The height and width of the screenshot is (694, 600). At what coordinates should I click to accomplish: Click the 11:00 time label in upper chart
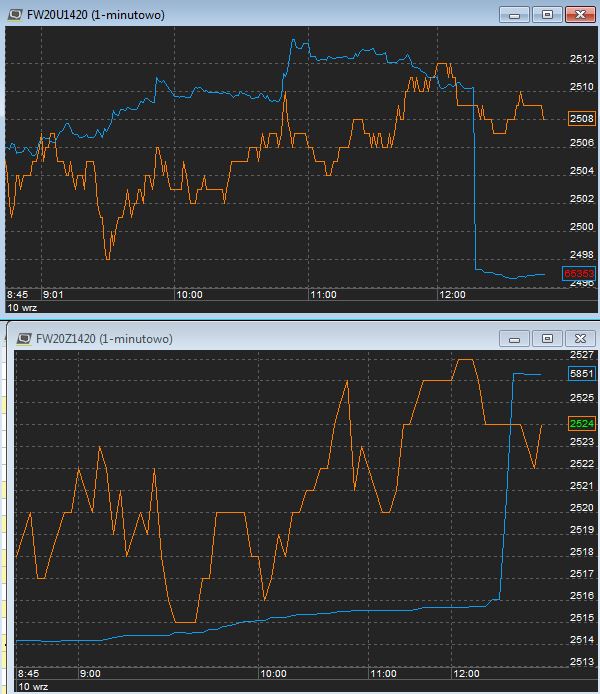tap(323, 295)
